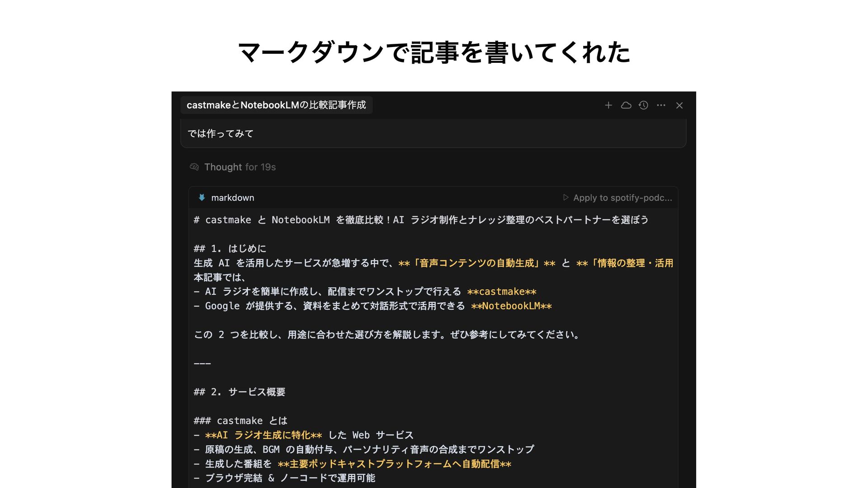Click the slide title 'マークダウンで記事を書いてくれた'
868x488 pixels.
[434, 52]
